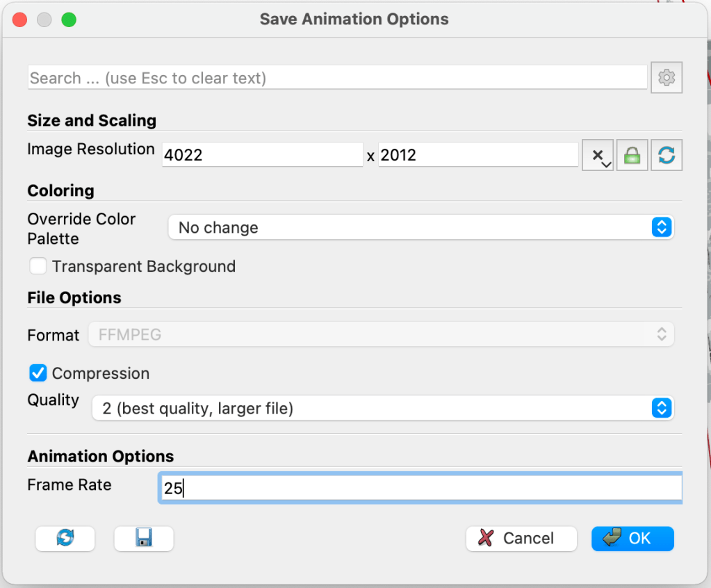Click in the properties search field
Screen dimensions: 711x588
point(337,78)
